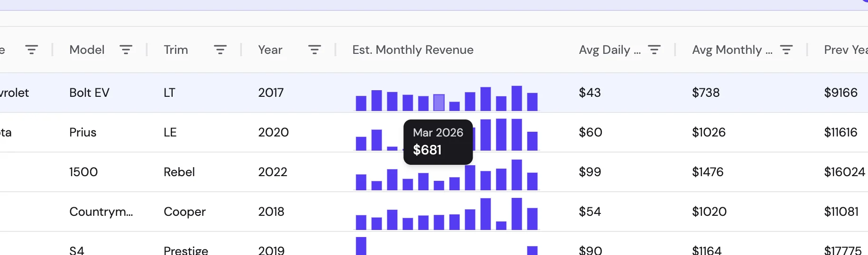Click last bar in Bolt EV revenue chart
The width and height of the screenshot is (868, 255).
pyautogui.click(x=532, y=102)
